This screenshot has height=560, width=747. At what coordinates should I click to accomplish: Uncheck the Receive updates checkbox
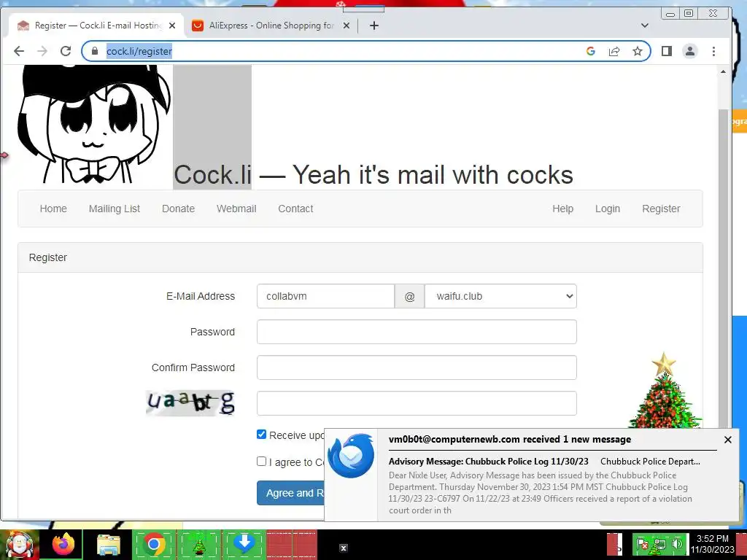pos(261,435)
